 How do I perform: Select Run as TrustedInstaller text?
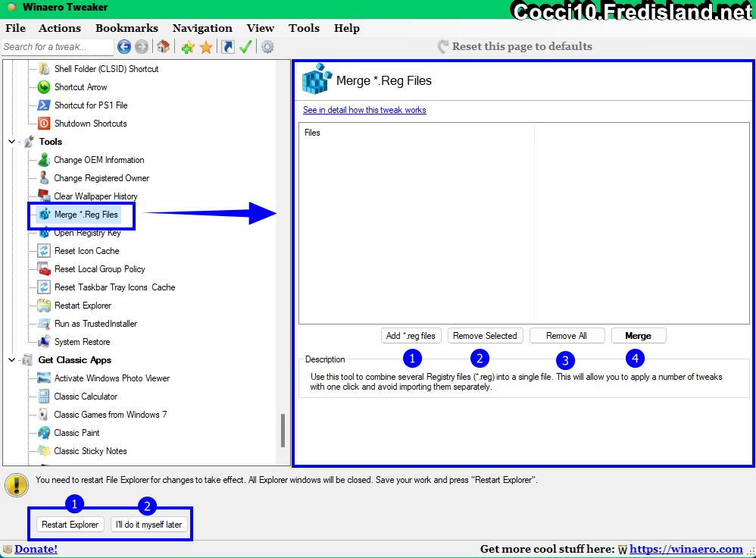(95, 324)
